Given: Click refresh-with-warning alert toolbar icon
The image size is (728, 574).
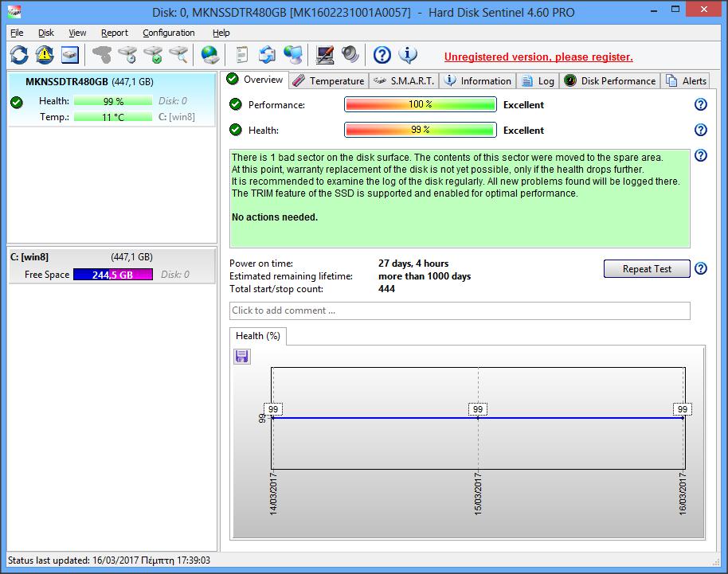Looking at the screenshot, I should 44,55.
